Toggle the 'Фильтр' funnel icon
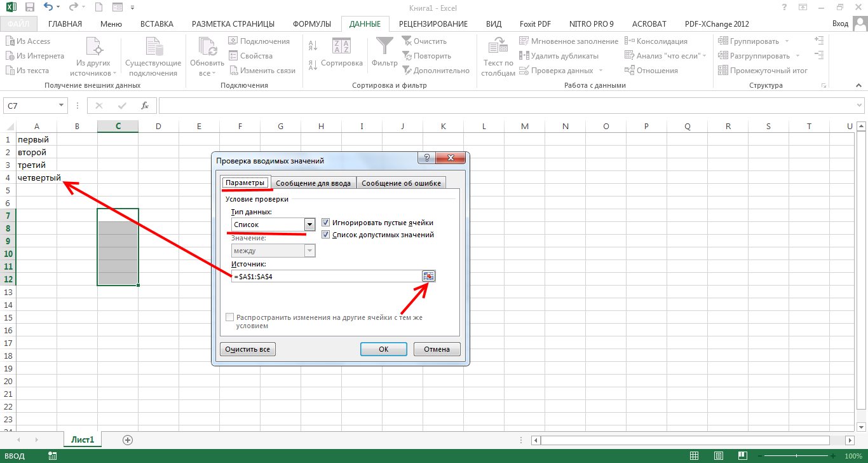 [384, 46]
